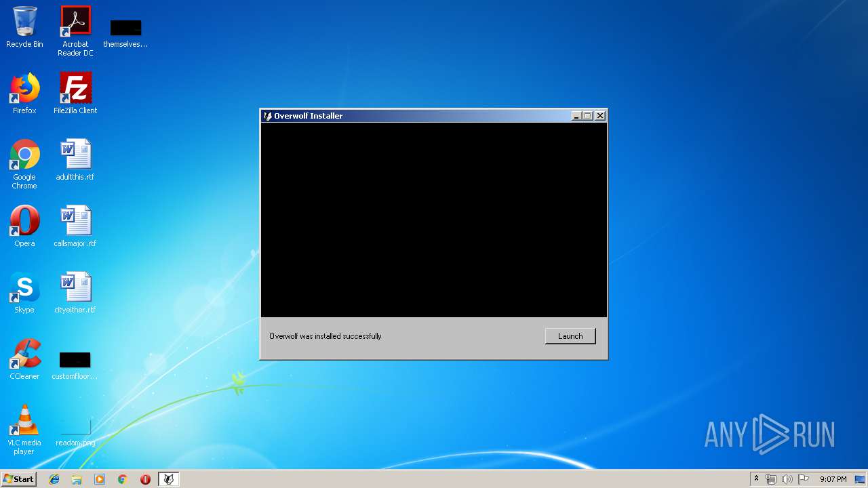This screenshot has height=488, width=868.
Task: Select the FileZilla Client desktop shortcut
Action: point(75,94)
